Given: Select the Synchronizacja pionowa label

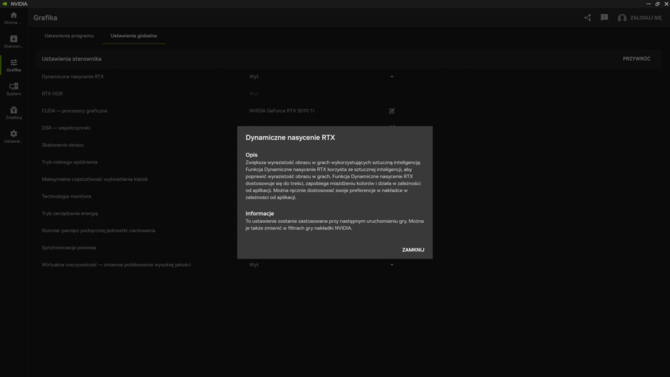Looking at the screenshot, I should pos(69,247).
